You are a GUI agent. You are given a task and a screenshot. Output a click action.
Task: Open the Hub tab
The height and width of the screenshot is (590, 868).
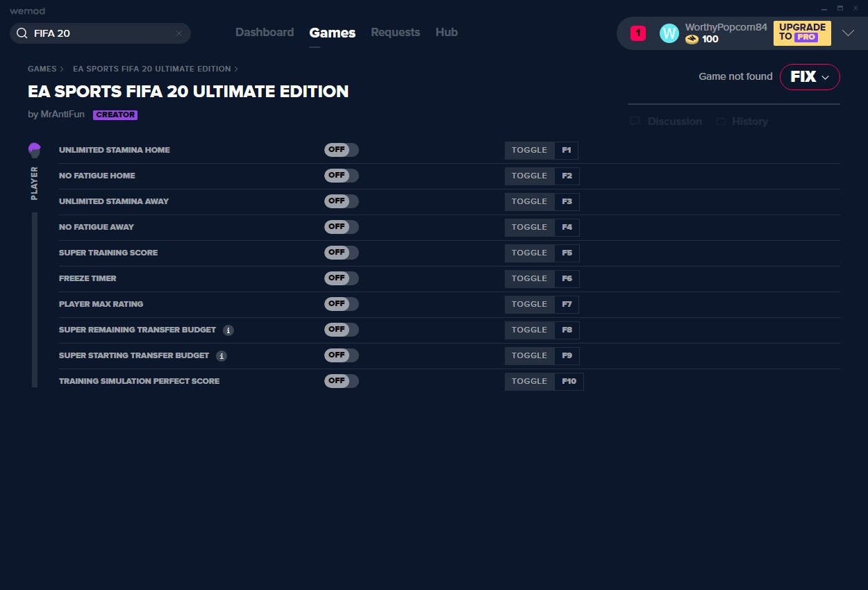pos(446,33)
